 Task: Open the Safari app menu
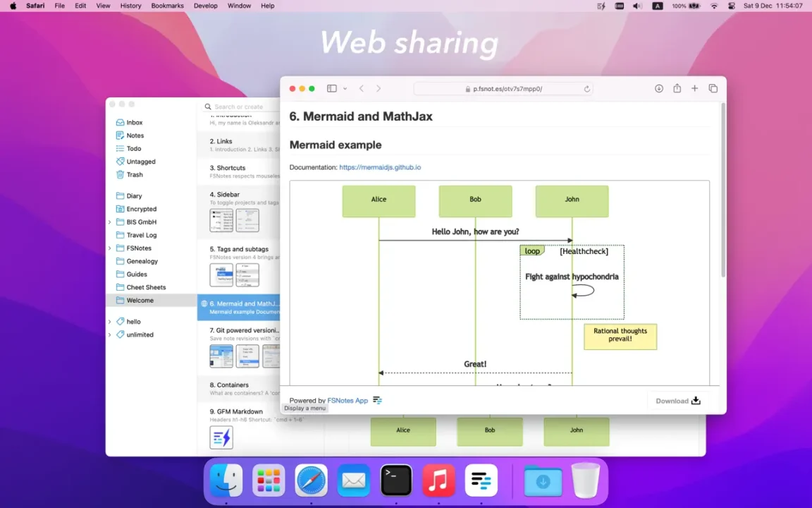[35, 6]
